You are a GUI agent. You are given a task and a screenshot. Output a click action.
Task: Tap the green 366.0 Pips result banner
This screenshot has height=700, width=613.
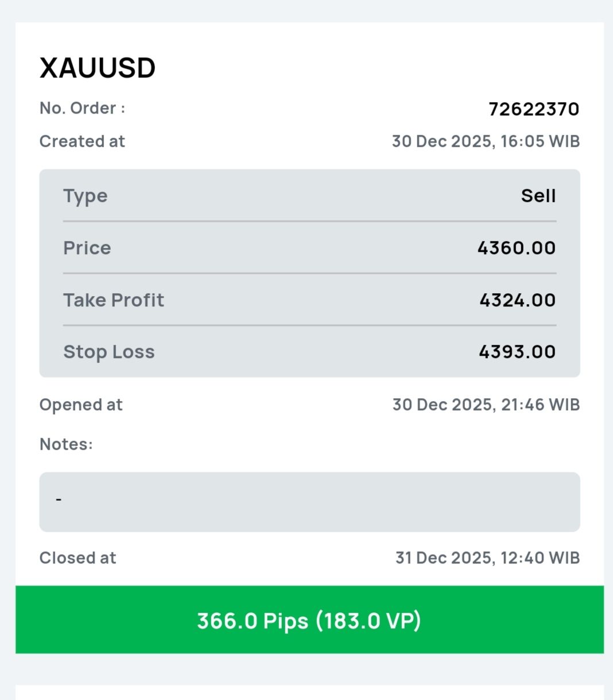click(x=309, y=620)
